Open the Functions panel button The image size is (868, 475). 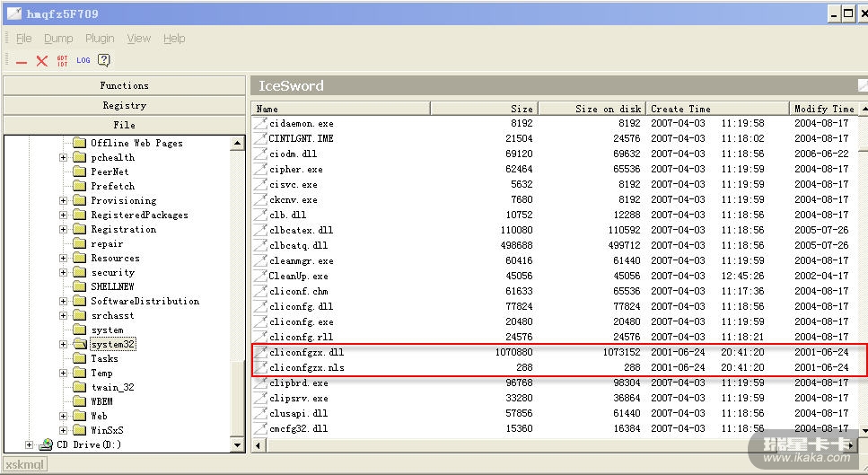(124, 85)
